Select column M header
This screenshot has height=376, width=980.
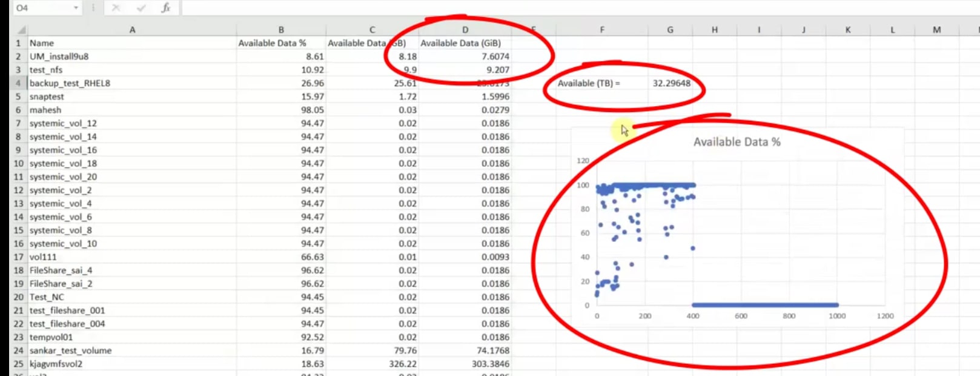(x=936, y=30)
